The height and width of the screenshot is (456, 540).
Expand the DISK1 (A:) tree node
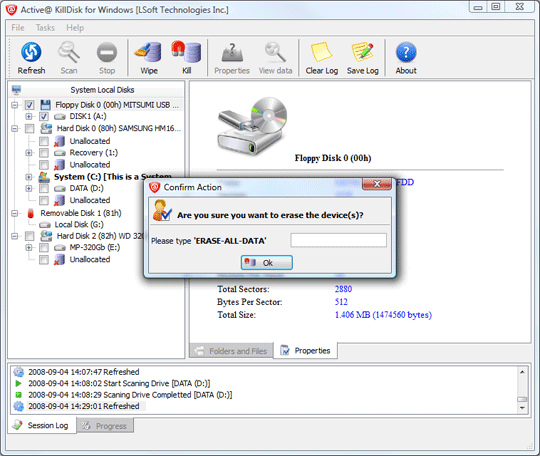[29, 116]
